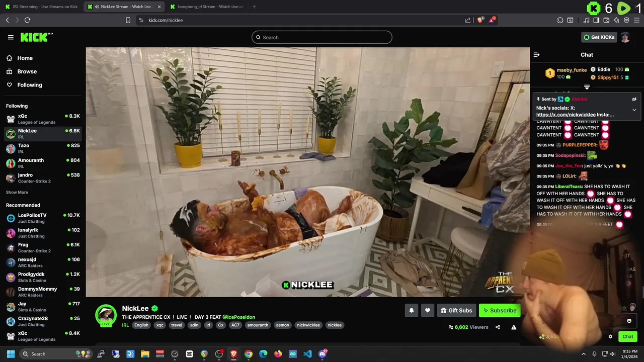This screenshot has width=644, height=362.
Task: Select the amouranth stream tag
Action: pos(258,325)
